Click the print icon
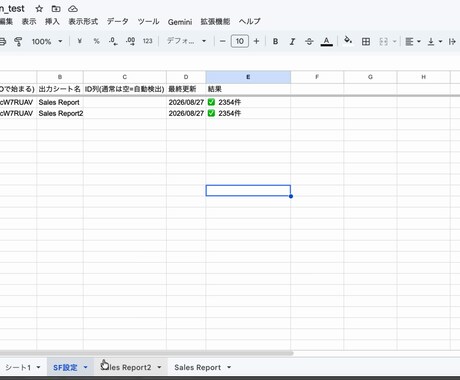The width and height of the screenshot is (460, 380). 3,41
